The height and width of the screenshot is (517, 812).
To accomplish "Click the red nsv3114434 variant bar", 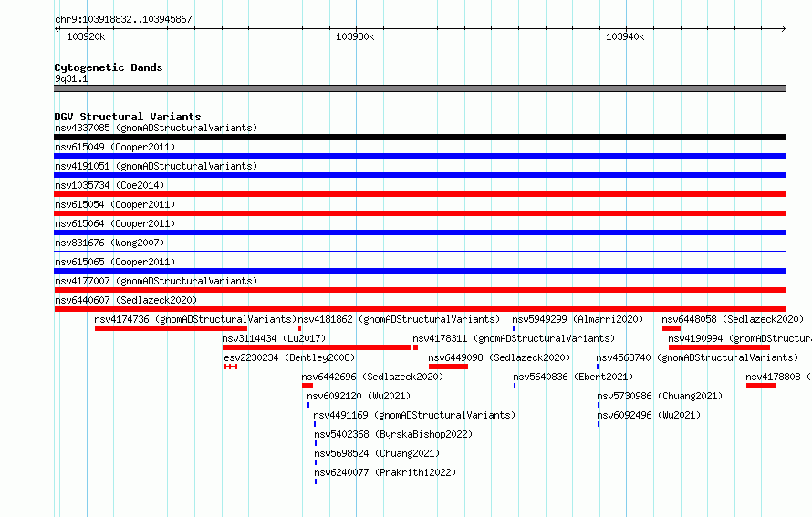I will (317, 347).
